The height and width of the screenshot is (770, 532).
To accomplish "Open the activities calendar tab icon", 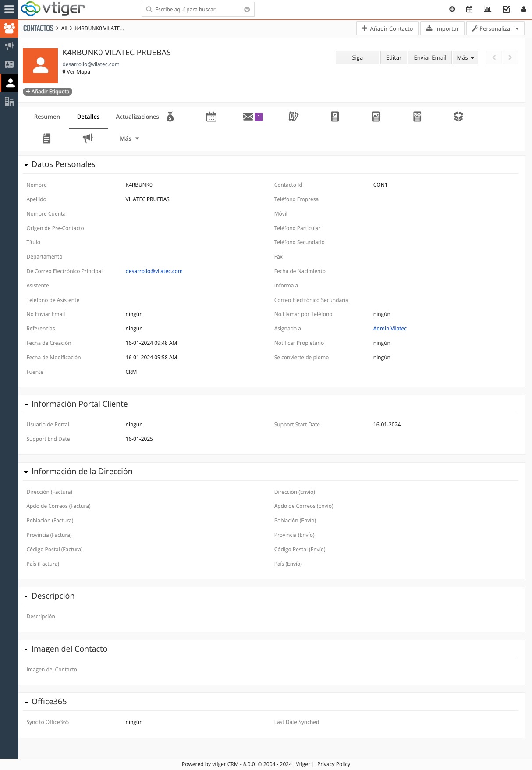I will point(211,117).
